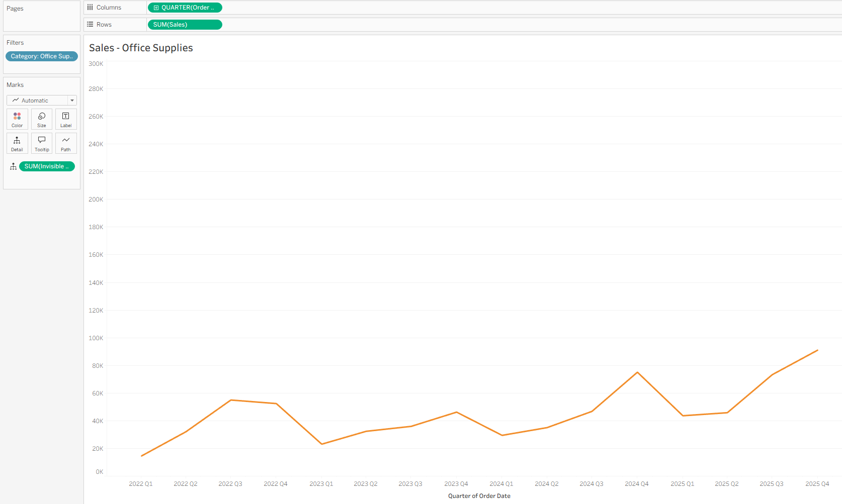Open the Tooltip editor button

click(42, 143)
